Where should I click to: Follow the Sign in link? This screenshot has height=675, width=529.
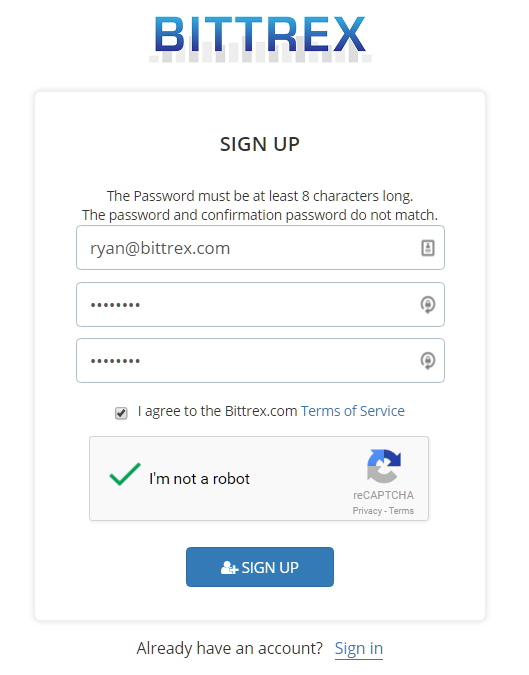[359, 648]
